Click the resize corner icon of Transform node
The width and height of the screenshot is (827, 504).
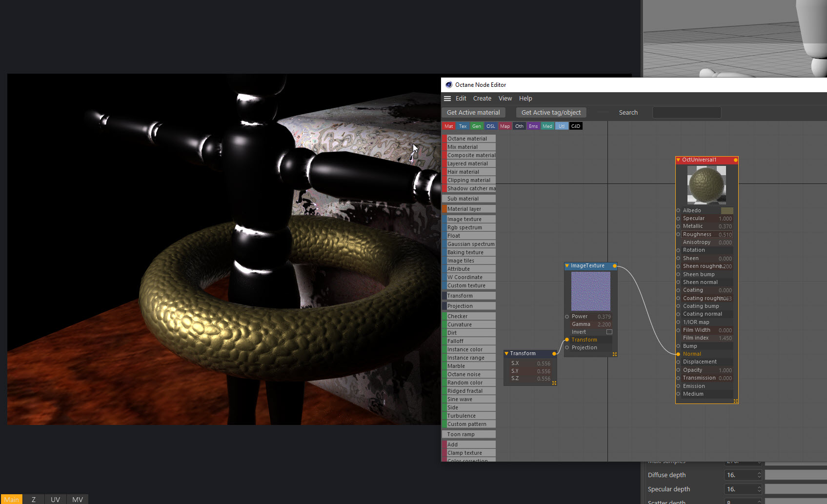tap(554, 383)
